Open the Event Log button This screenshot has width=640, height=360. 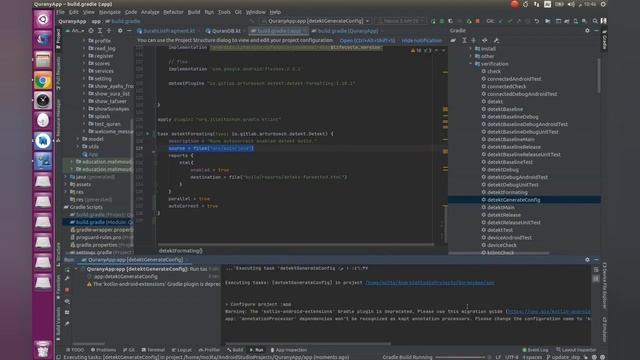[535, 350]
